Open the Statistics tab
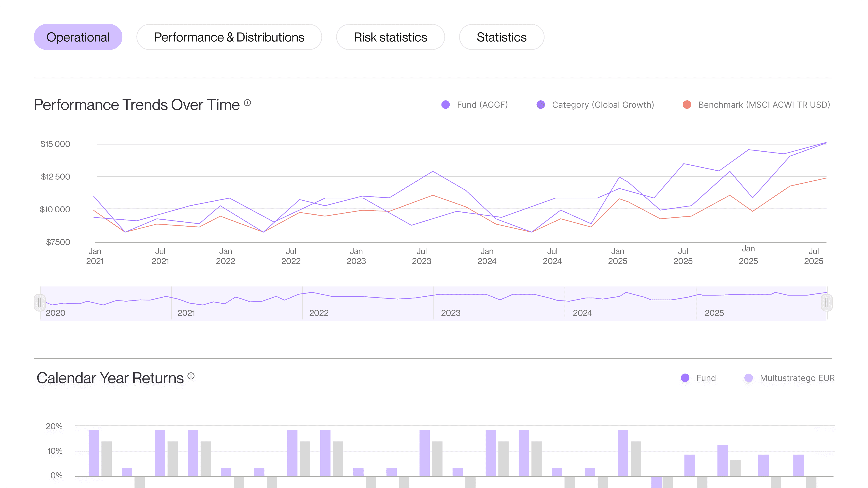 [x=501, y=37]
